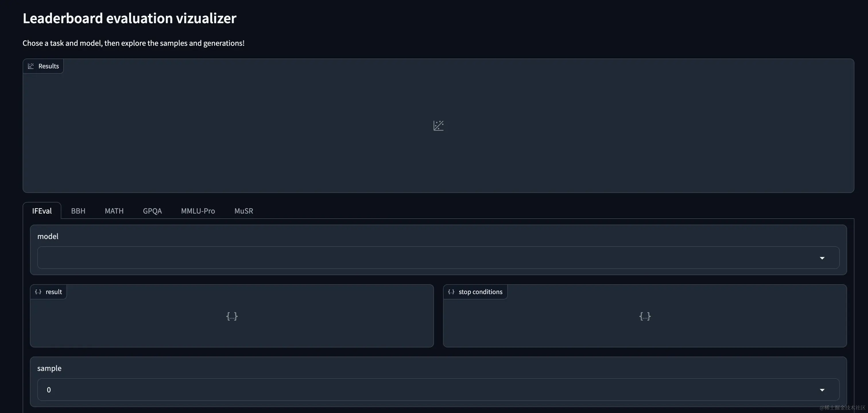Open the model dropdown arrow
This screenshot has height=413, width=868.
coord(822,257)
